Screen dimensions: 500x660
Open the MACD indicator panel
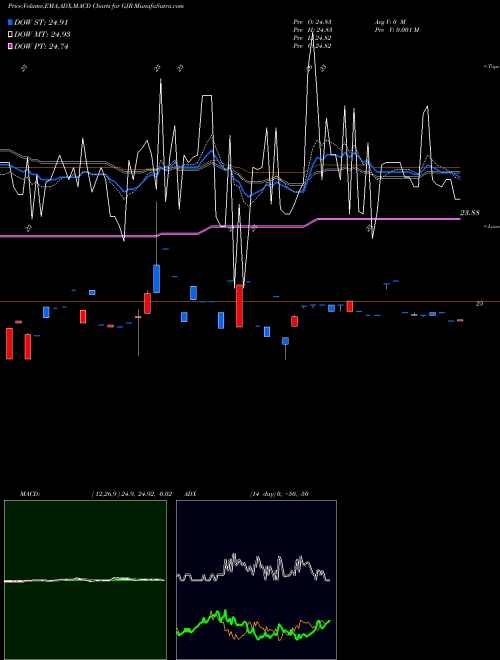click(x=85, y=580)
